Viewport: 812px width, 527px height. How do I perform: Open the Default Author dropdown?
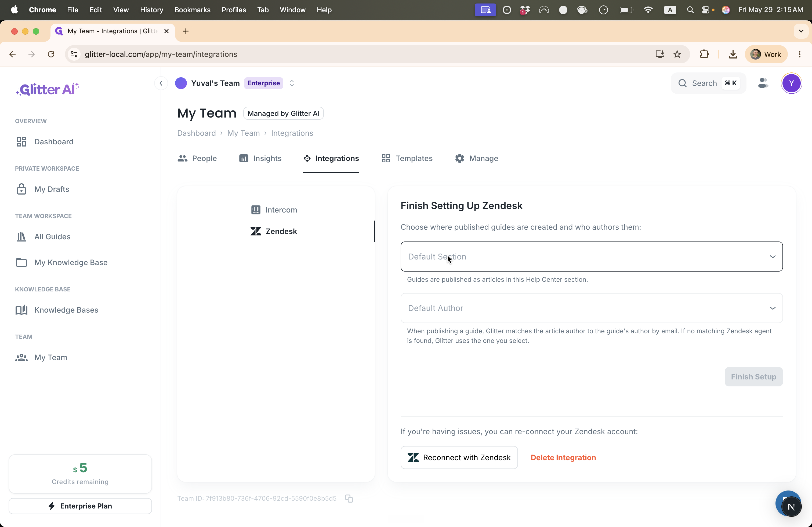(x=592, y=308)
